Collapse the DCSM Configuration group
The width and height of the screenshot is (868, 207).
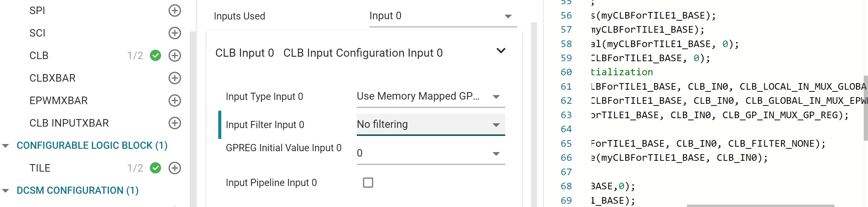tap(6, 190)
